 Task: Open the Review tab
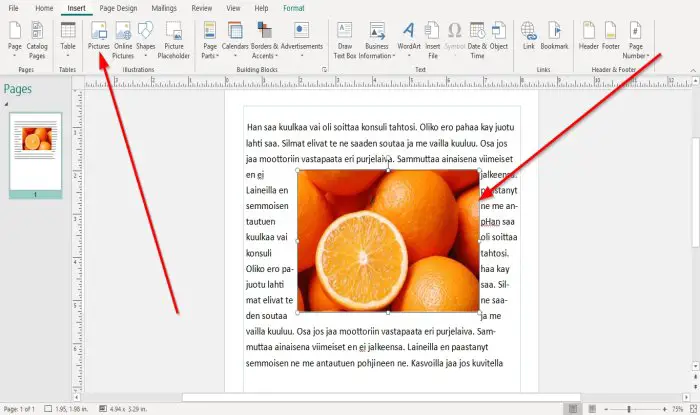[202, 8]
